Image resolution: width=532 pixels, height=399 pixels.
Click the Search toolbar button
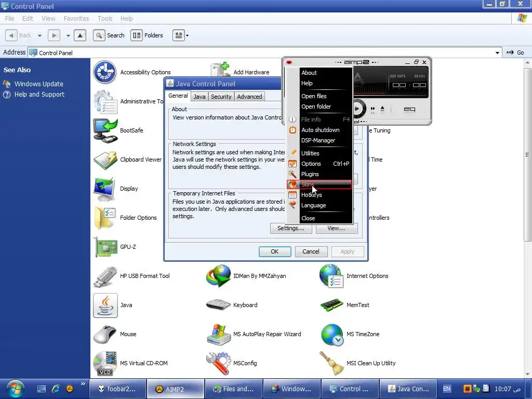pos(109,35)
